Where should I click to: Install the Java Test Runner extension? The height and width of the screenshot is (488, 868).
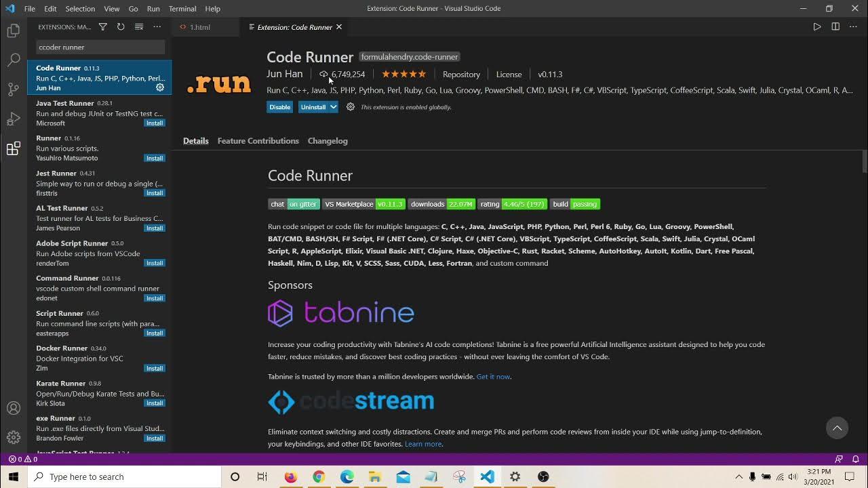(155, 123)
